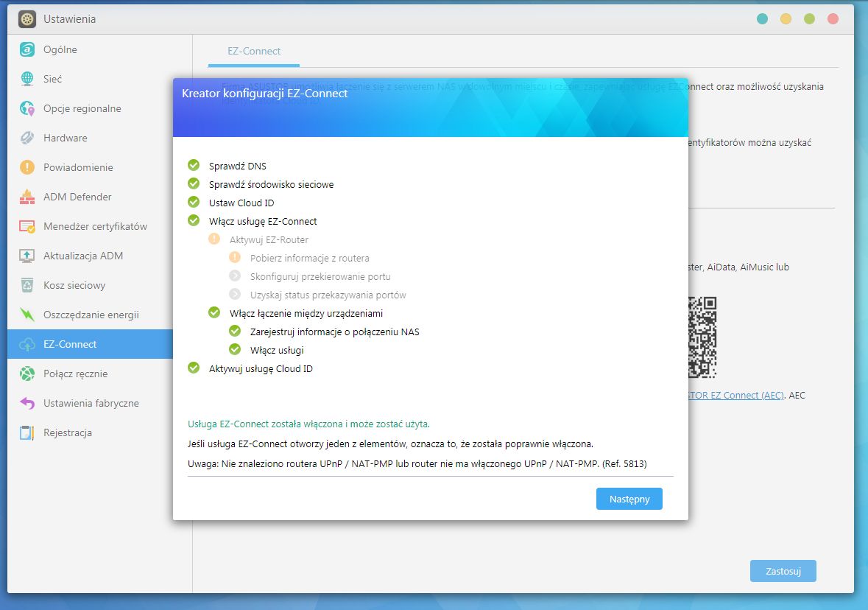This screenshot has width=868, height=610.
Task: Click the ADM Defender firewall icon
Action: [27, 197]
